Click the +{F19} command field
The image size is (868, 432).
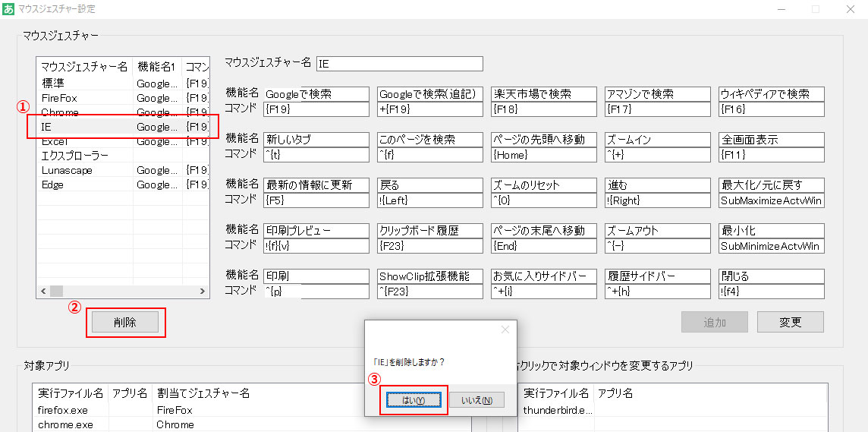[430, 109]
